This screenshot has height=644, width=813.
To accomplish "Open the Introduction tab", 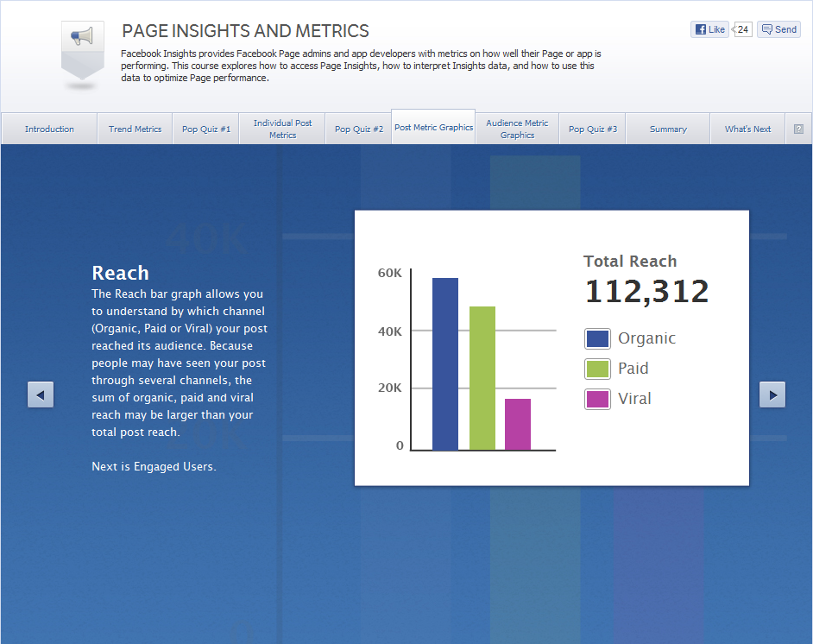I will pos(49,129).
